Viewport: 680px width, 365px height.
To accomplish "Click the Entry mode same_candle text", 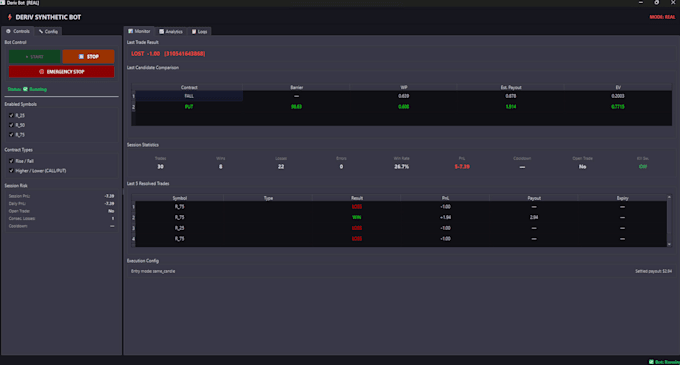I will pyautogui.click(x=153, y=271).
